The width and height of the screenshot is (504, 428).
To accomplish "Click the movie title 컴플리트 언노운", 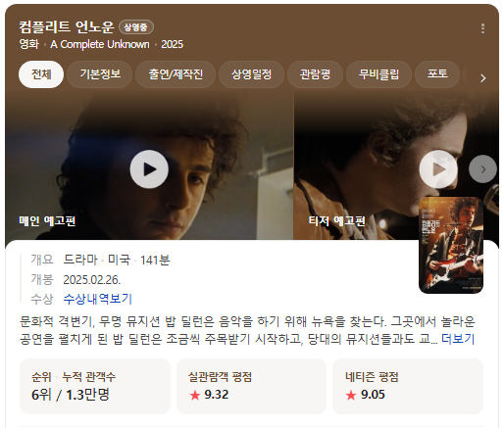I will 66,26.
